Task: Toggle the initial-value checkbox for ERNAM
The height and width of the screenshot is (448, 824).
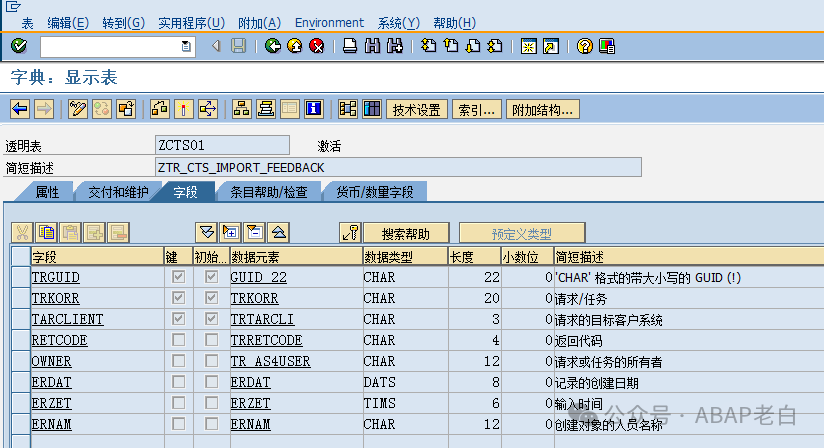Action: [211, 424]
